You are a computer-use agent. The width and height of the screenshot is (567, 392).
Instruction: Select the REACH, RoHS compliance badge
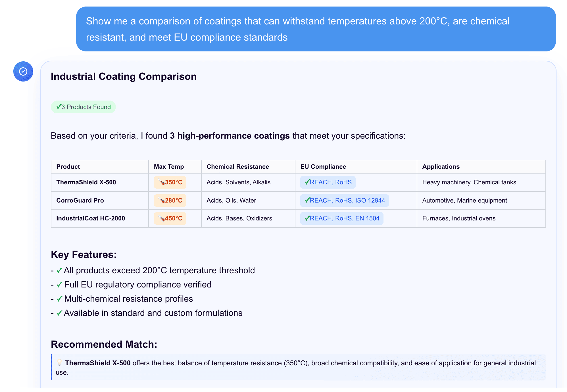click(328, 182)
